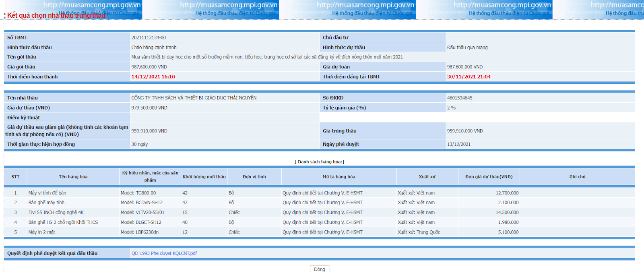Select the TBMT number 20211112134-00
This screenshot has height=273, width=644.
pos(149,37)
